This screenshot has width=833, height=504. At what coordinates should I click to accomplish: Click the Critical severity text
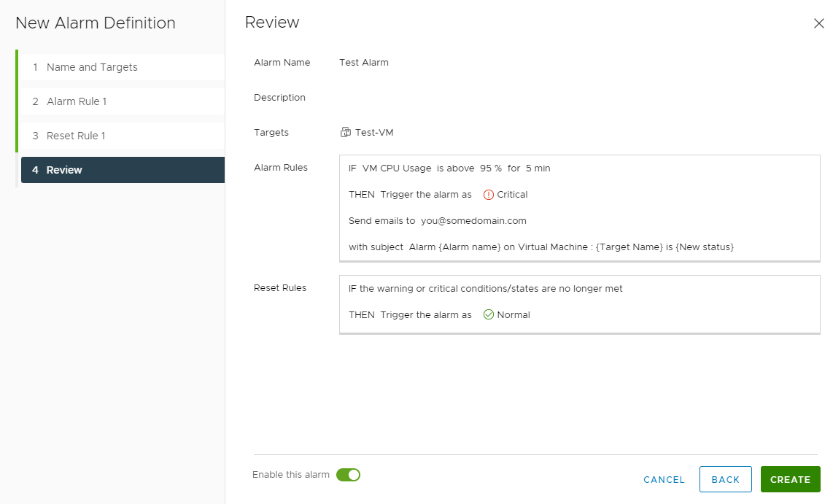point(512,195)
